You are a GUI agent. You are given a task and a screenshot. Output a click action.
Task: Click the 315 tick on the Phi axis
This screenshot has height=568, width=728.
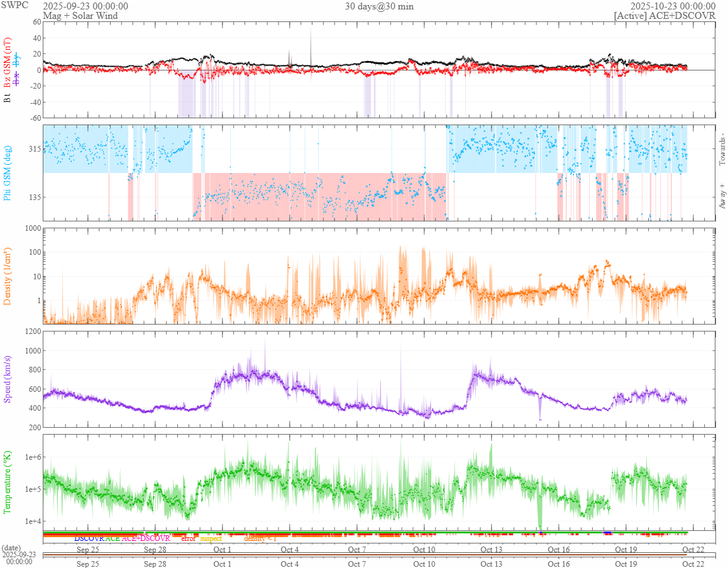pyautogui.click(x=35, y=149)
